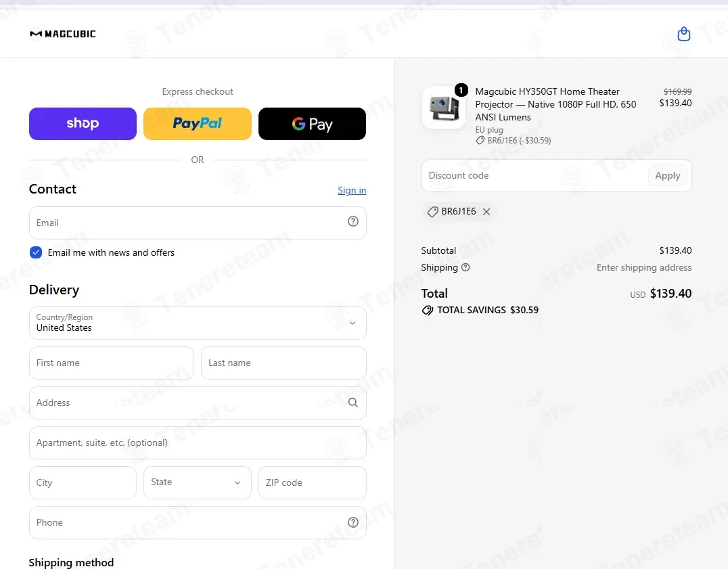The height and width of the screenshot is (569, 728).
Task: Click the product quantity badge
Action: coord(461,89)
